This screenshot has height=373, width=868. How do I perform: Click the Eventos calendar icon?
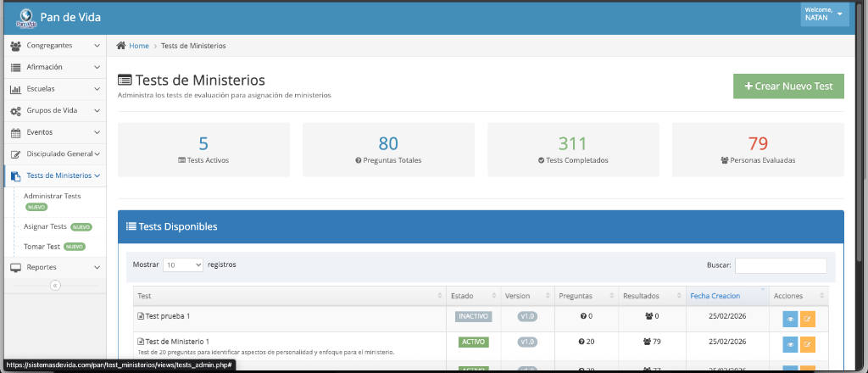(16, 132)
